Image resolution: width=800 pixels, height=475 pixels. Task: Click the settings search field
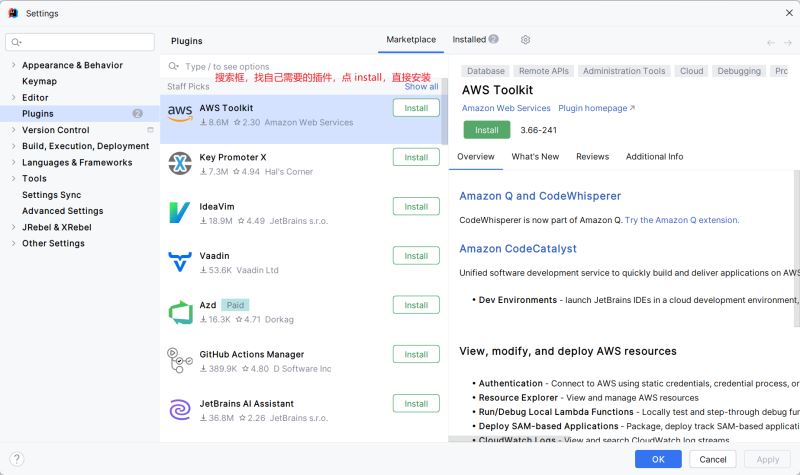click(x=80, y=42)
